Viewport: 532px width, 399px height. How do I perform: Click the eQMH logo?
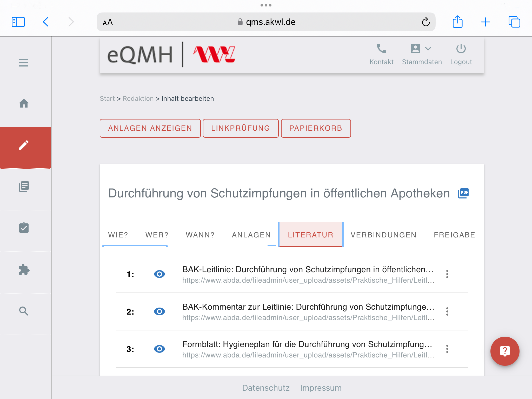pyautogui.click(x=140, y=55)
